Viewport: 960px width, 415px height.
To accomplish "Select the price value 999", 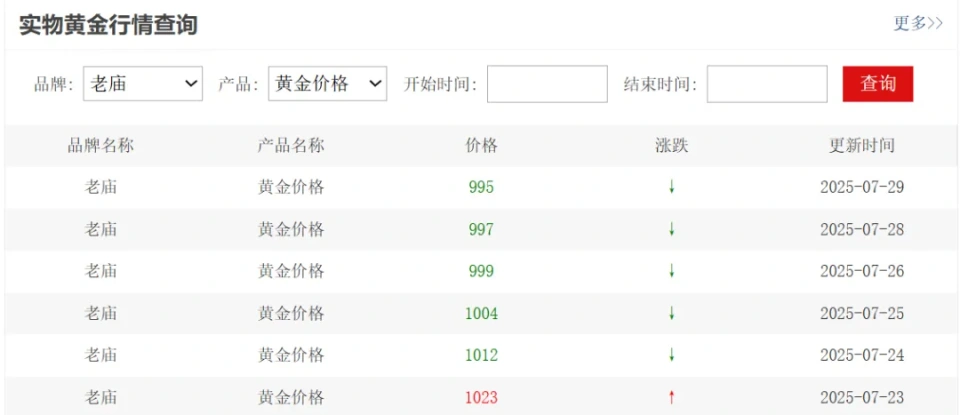I will click(481, 271).
